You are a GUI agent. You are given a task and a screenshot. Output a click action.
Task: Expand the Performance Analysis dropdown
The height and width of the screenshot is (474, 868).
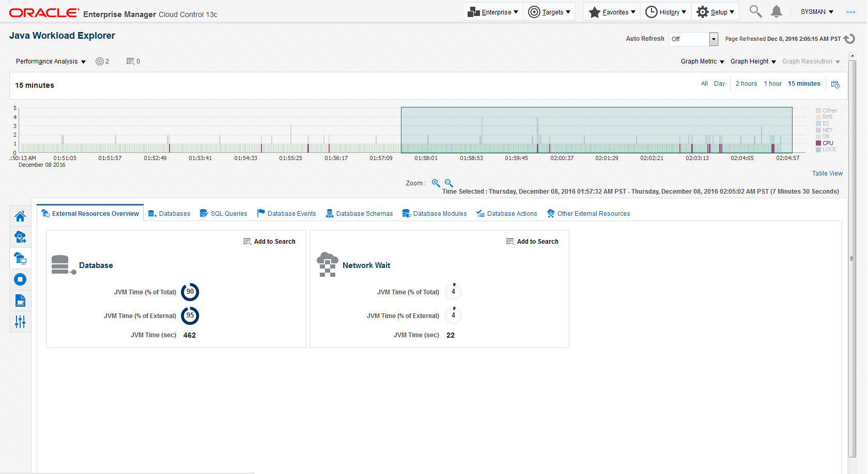pos(51,61)
